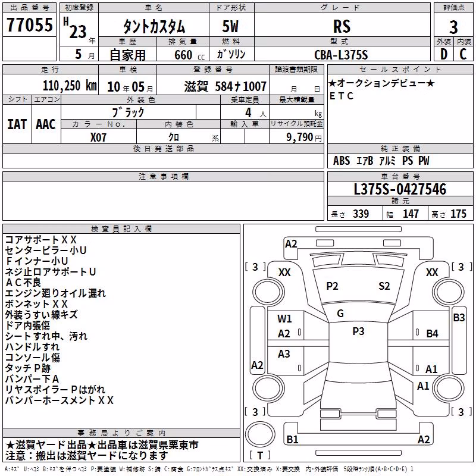This screenshot has width=476, height=476.
Task: Click the note ハンドルすれ
Action: click(x=32, y=347)
